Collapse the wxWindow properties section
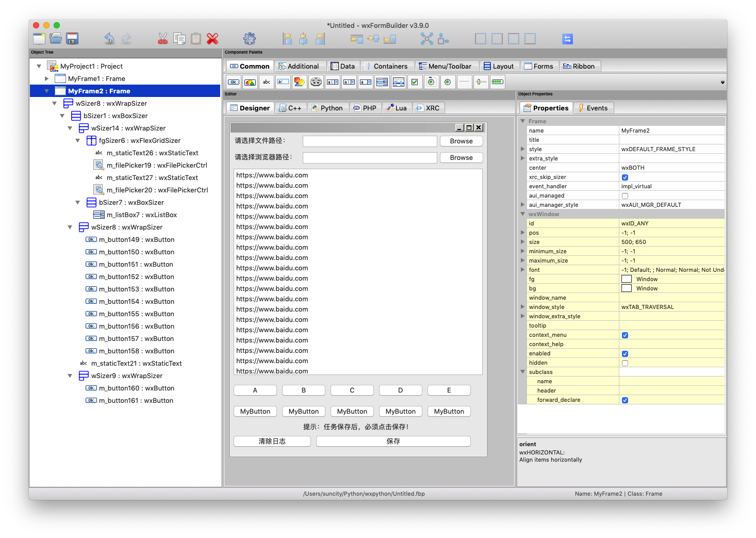Image resolution: width=756 pixels, height=538 pixels. [x=522, y=214]
